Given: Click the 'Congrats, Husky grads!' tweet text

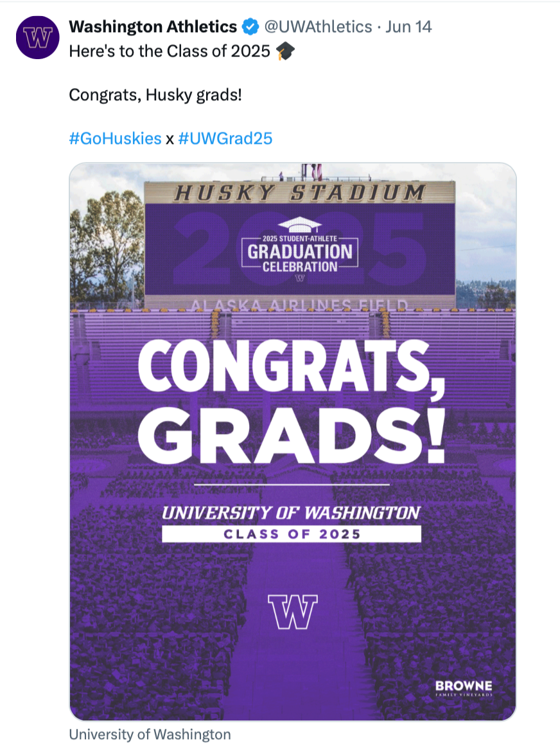Looking at the screenshot, I should [x=155, y=95].
